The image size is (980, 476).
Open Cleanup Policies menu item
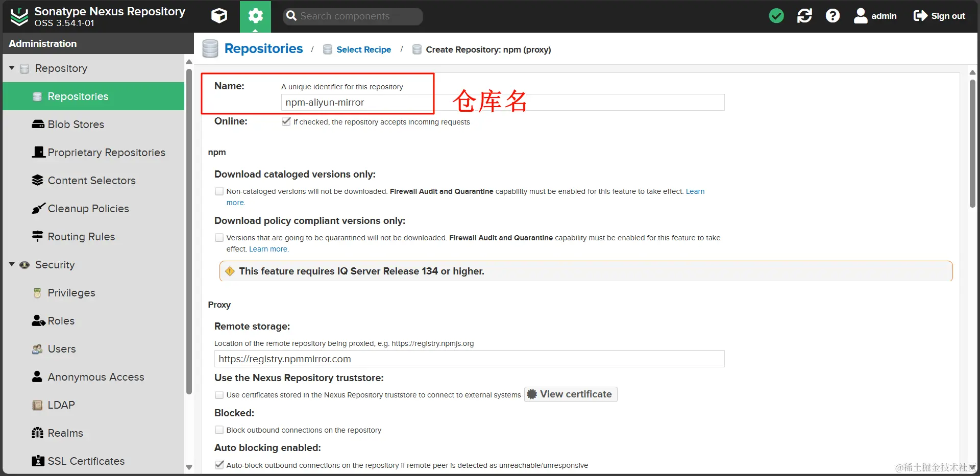coord(93,209)
